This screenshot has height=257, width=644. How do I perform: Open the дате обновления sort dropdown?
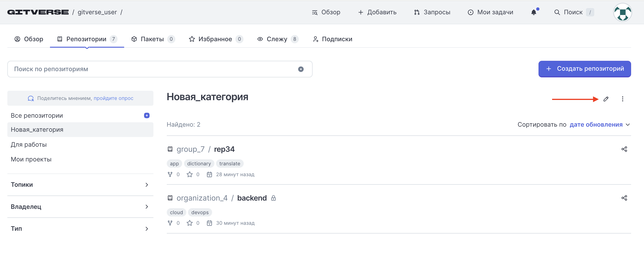(600, 125)
